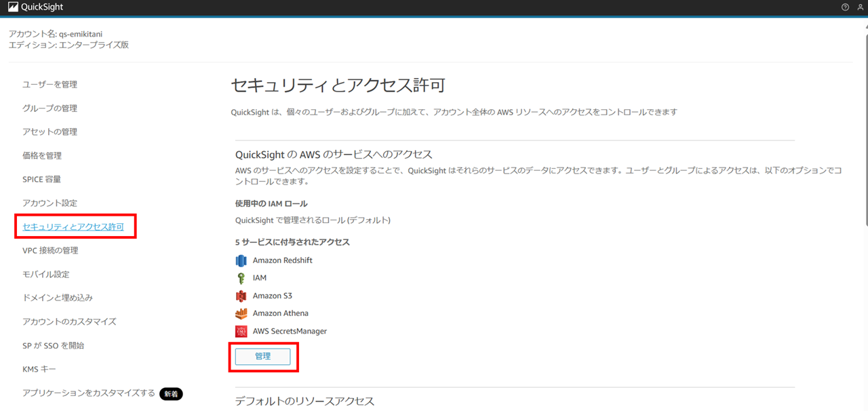Click the IAM key icon
The width and height of the screenshot is (868, 411).
[241, 278]
